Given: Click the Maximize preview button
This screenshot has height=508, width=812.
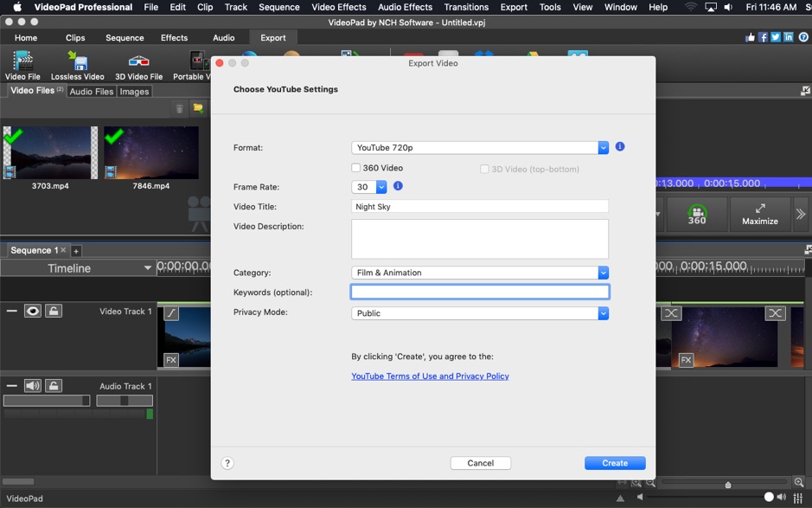Looking at the screenshot, I should click(759, 214).
